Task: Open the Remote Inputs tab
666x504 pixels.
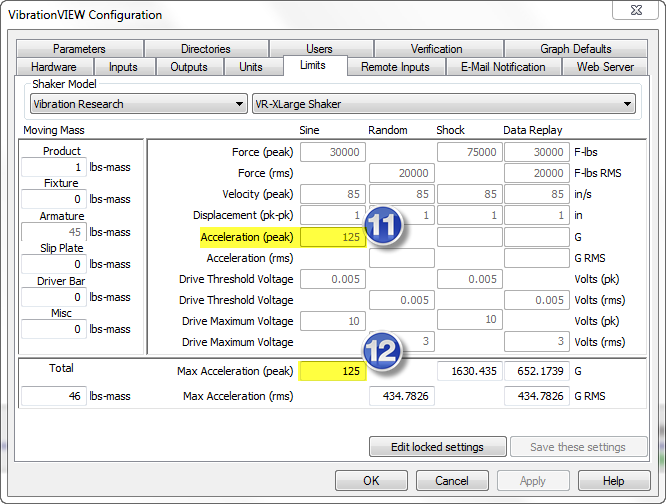Action: [x=395, y=67]
